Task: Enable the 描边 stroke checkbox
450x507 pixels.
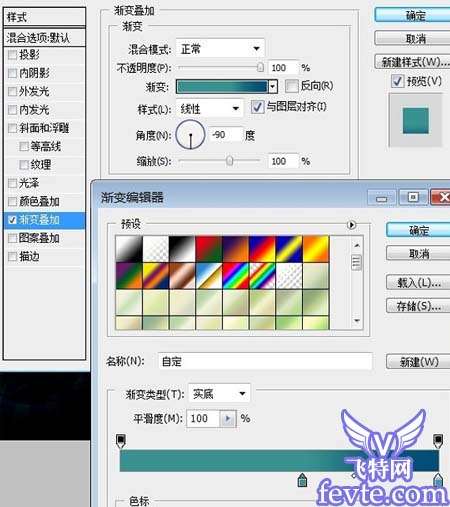Action: [12, 257]
